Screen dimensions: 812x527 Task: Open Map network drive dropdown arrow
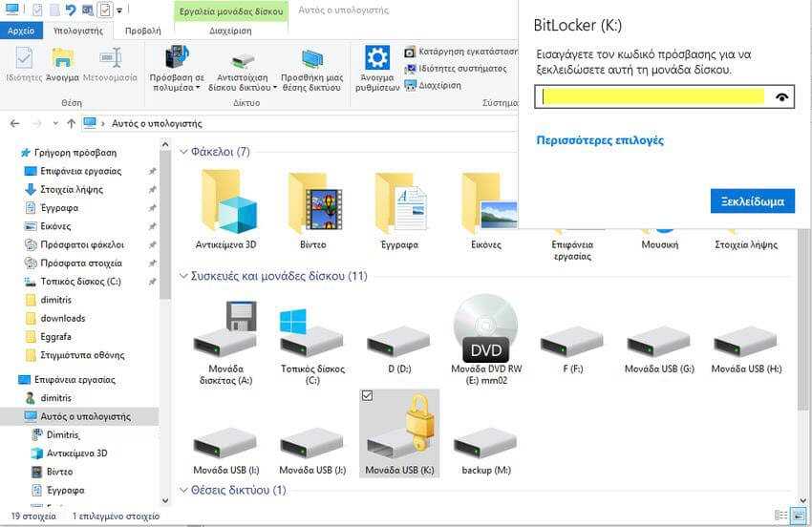click(275, 88)
